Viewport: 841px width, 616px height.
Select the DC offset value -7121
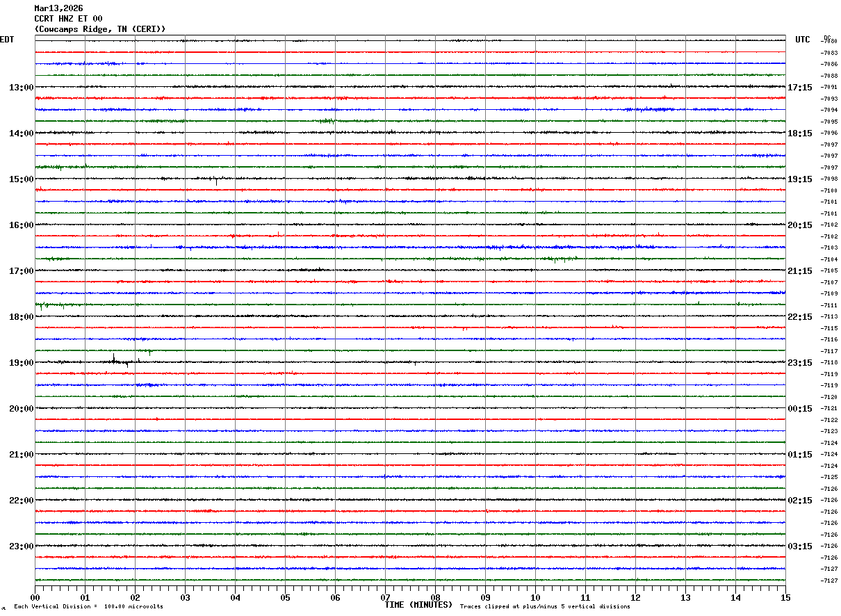click(829, 408)
